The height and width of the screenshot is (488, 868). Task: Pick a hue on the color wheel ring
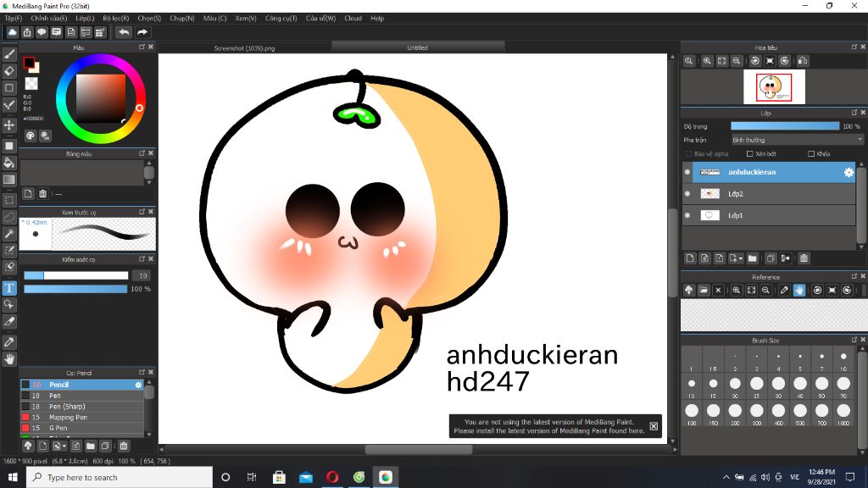[139, 108]
